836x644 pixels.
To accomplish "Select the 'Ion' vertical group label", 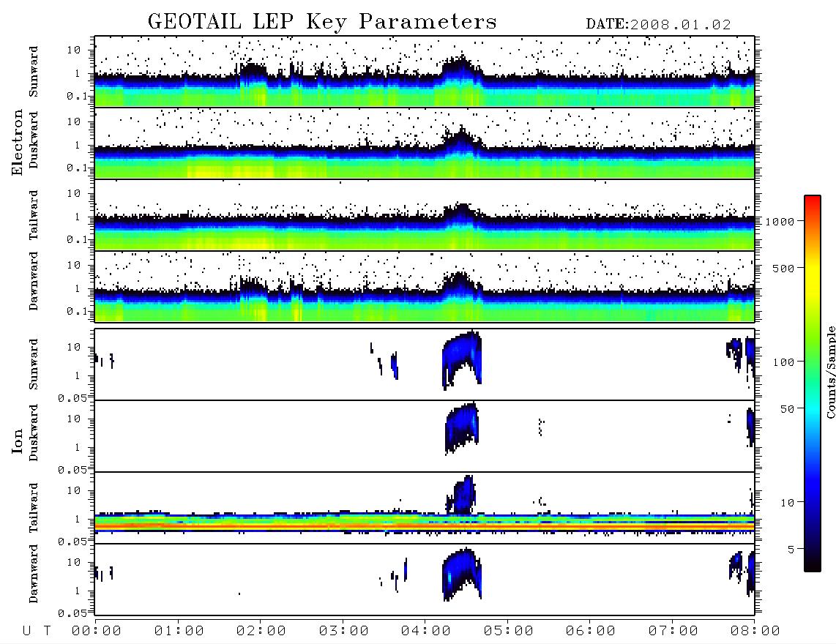I will tap(18, 441).
